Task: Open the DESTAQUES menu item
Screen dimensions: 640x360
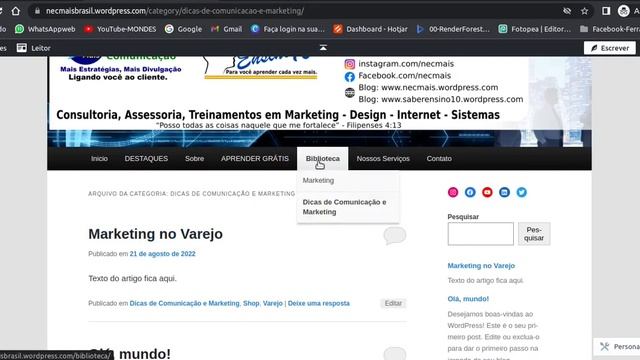Action: point(146,158)
